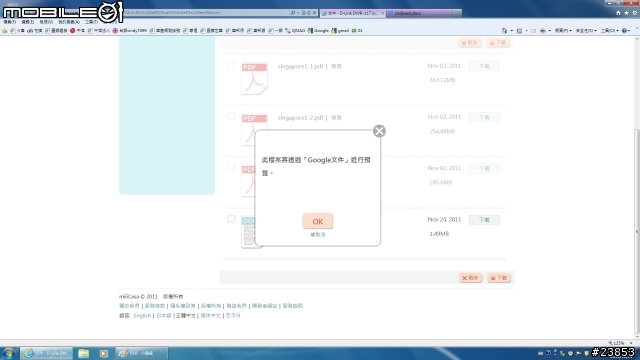Preview singapore1-2.pdf via its preview link

pos(336,118)
